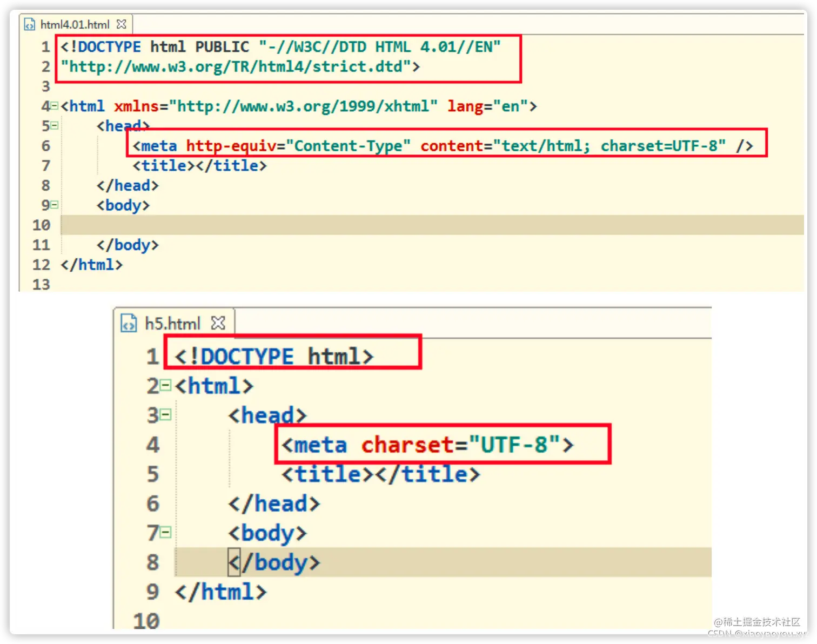Click the </body> line in h5.html
The height and width of the screenshot is (644, 817).
(x=274, y=562)
